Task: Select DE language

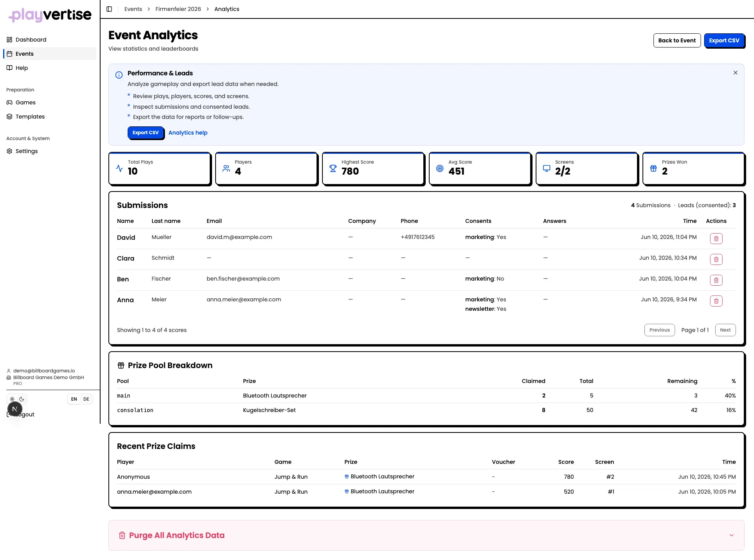Action: coord(86,399)
